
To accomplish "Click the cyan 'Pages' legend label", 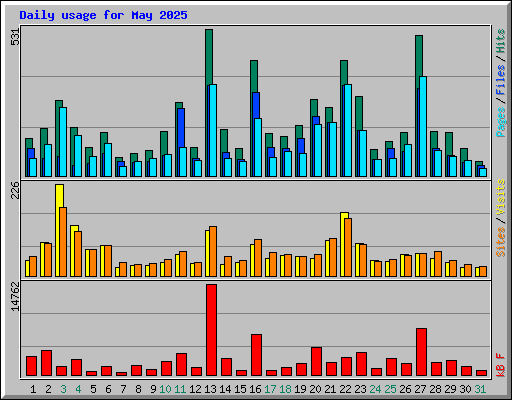I will tap(500, 122).
